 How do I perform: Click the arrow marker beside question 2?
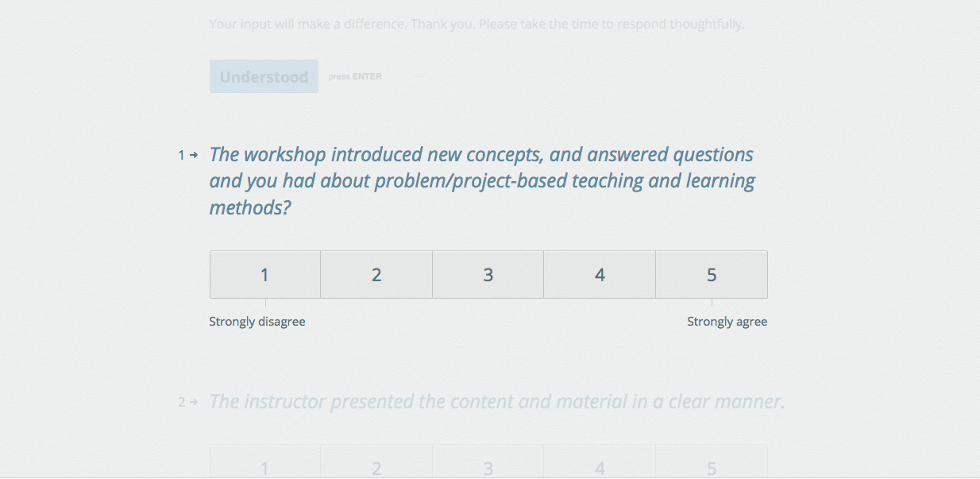(194, 402)
